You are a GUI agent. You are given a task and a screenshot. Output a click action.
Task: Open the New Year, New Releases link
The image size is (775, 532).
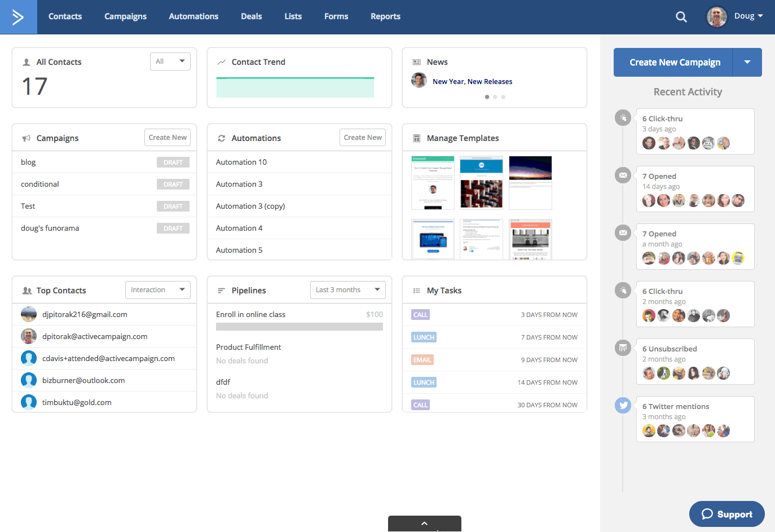point(472,82)
